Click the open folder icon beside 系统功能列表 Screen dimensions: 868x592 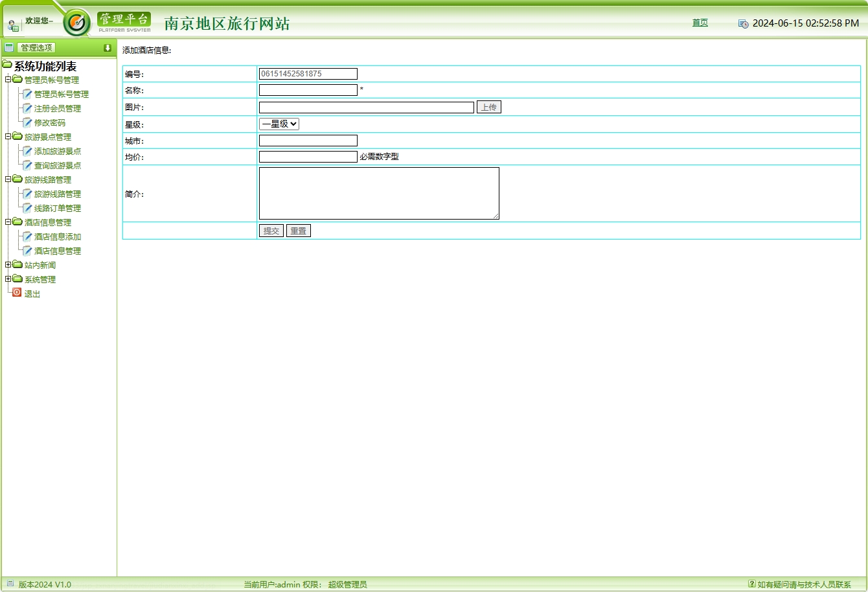pos(7,65)
